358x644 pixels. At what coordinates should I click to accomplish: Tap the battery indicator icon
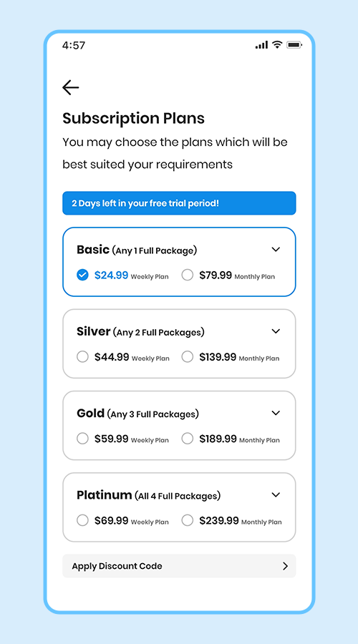pos(294,45)
